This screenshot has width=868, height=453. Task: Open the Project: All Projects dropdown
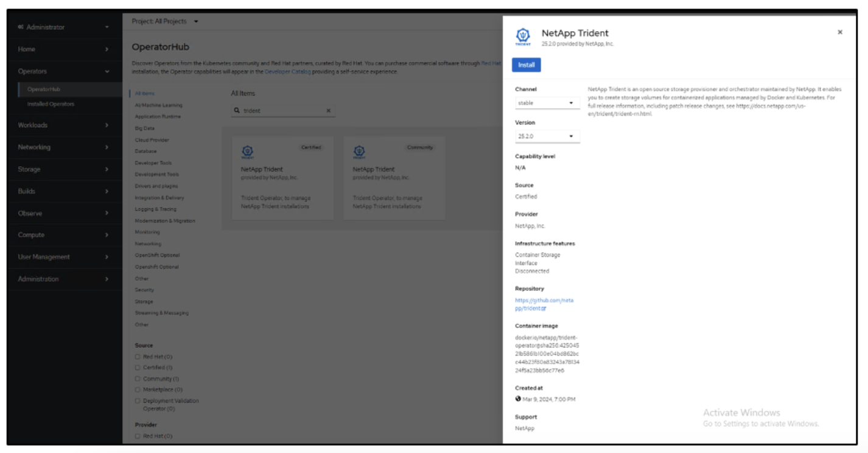[165, 21]
